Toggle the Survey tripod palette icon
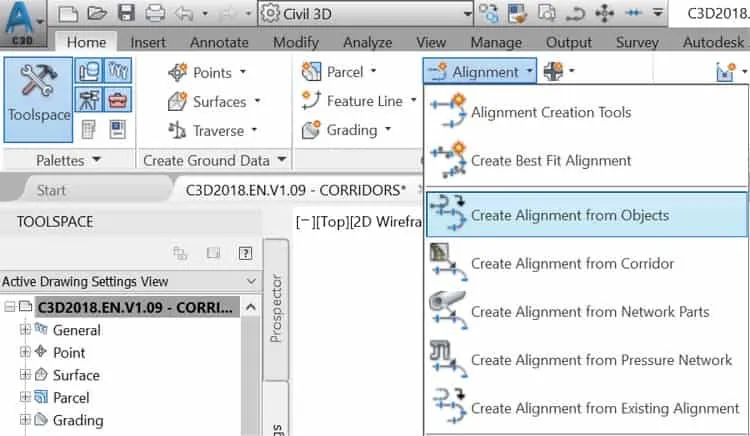The width and height of the screenshot is (750, 436). click(x=88, y=99)
